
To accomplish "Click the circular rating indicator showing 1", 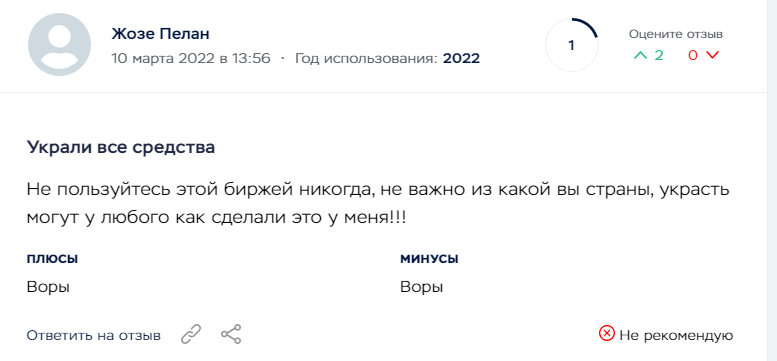I will tap(571, 45).
